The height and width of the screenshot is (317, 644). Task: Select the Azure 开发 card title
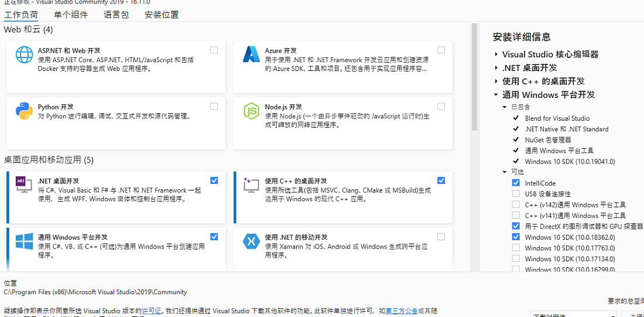(280, 50)
